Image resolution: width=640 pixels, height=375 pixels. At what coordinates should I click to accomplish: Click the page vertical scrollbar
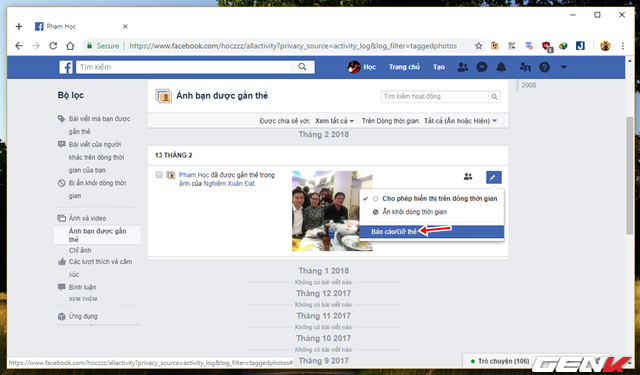point(630,175)
